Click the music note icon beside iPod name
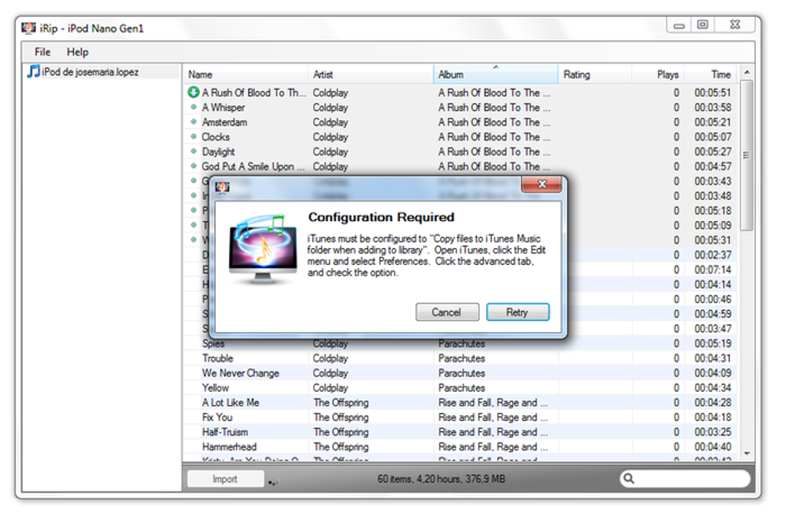 34,71
